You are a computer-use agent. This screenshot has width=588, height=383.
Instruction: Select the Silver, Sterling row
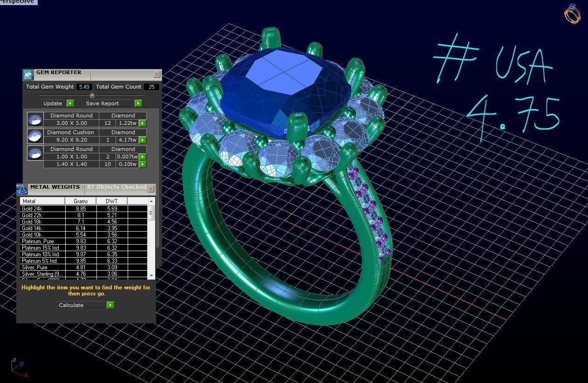coord(84,274)
